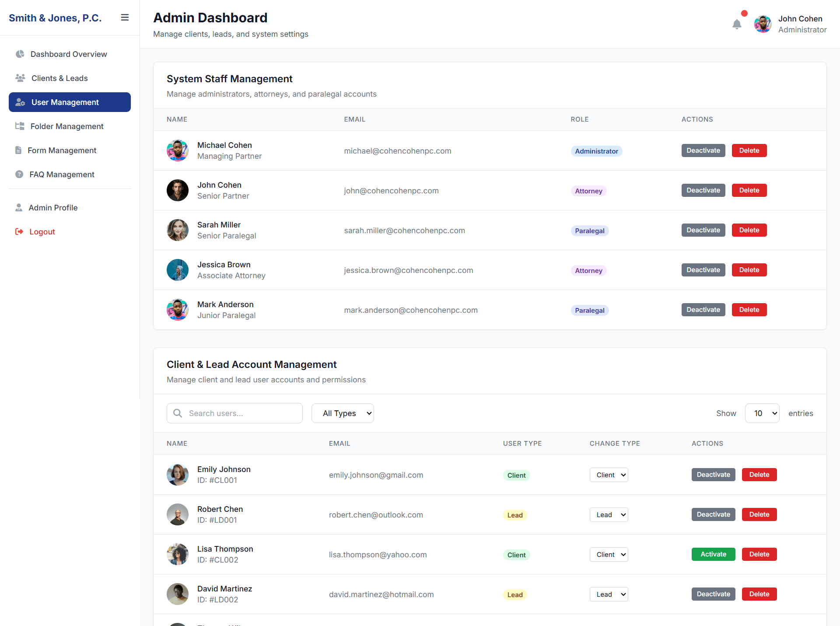Change Emily Johnson's user type dropdown
The width and height of the screenshot is (840, 626).
pyautogui.click(x=609, y=475)
